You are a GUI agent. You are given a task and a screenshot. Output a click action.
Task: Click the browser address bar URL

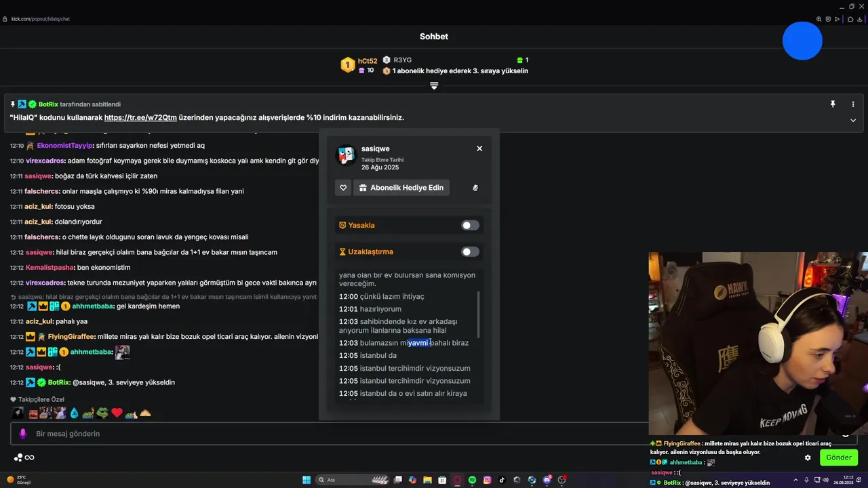pyautogui.click(x=41, y=19)
